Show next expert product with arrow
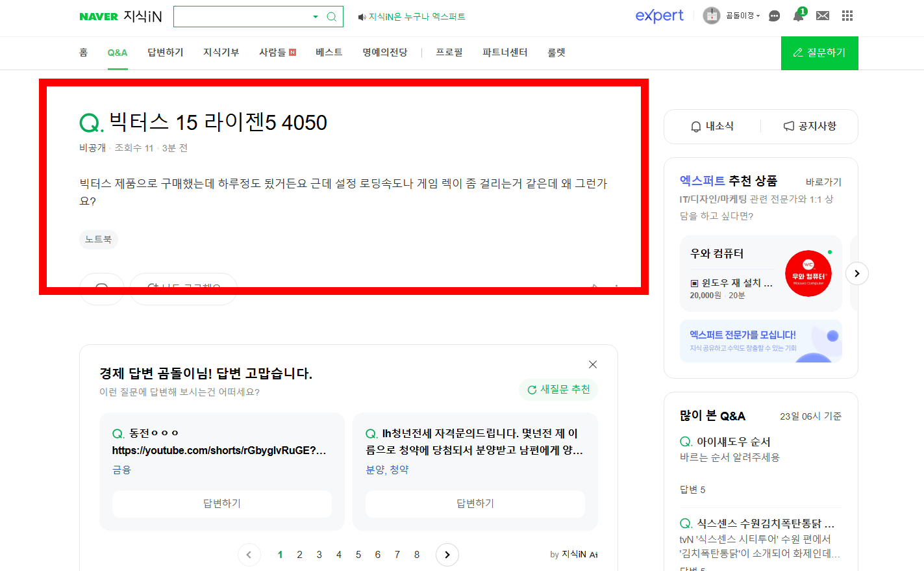This screenshot has width=924, height=571. 857,273
